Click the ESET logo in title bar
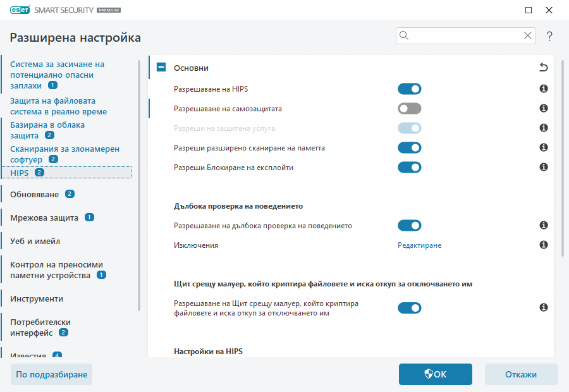Image resolution: width=569 pixels, height=392 pixels. pos(20,10)
